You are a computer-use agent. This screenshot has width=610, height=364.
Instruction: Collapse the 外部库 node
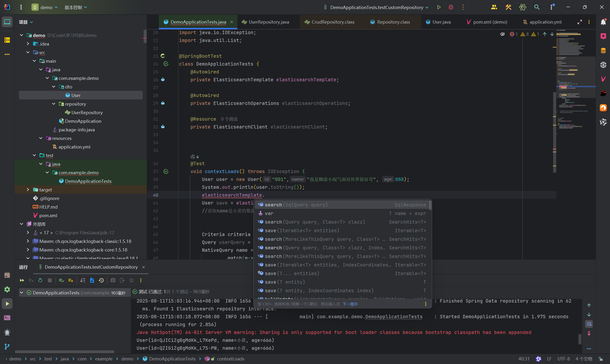[x=22, y=224]
